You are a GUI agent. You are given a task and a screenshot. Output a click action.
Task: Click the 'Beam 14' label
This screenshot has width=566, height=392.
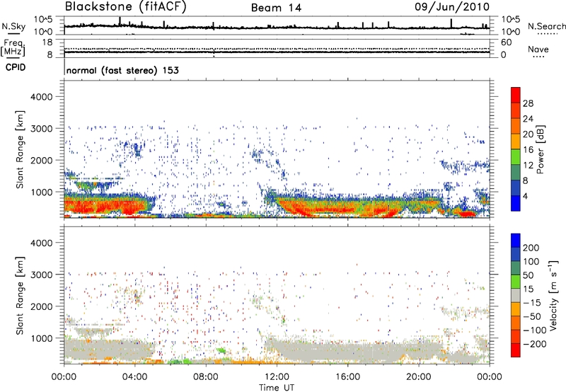(x=276, y=8)
